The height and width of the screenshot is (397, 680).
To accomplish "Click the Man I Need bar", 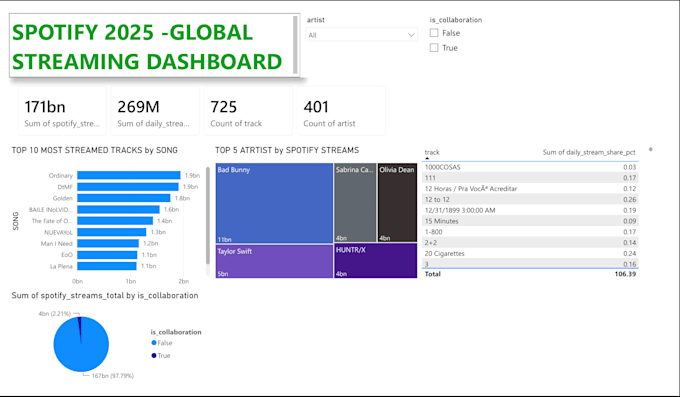I will pyautogui.click(x=108, y=243).
